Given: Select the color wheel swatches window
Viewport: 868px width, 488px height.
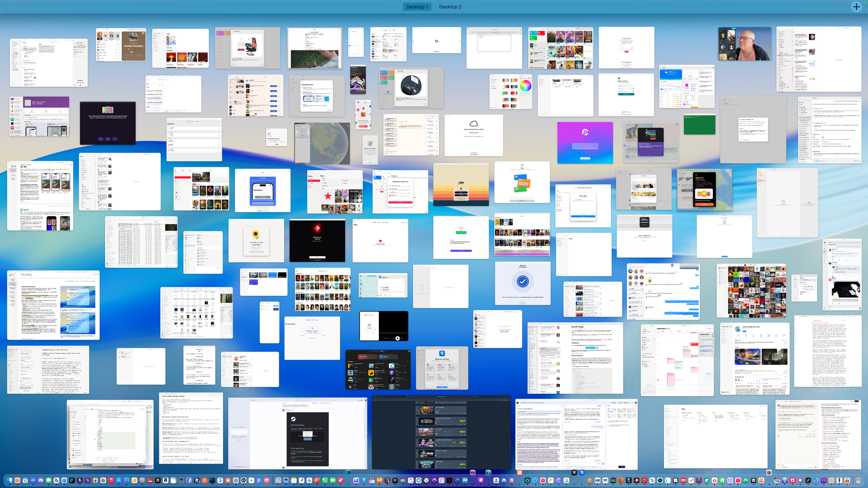Looking at the screenshot, I should [511, 91].
